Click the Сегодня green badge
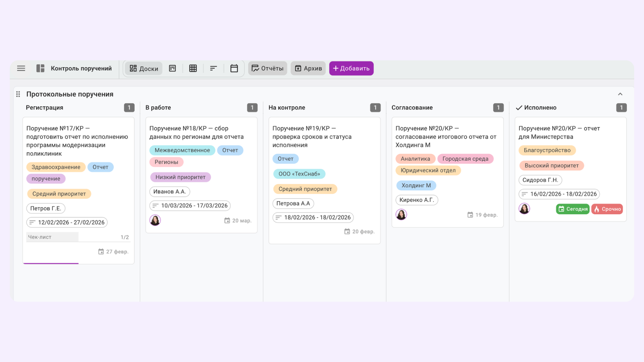 click(573, 209)
